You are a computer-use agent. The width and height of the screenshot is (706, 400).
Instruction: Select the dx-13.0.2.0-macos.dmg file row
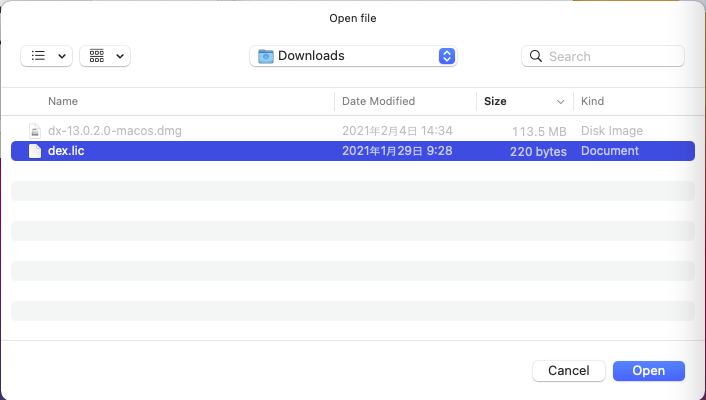[353, 131]
